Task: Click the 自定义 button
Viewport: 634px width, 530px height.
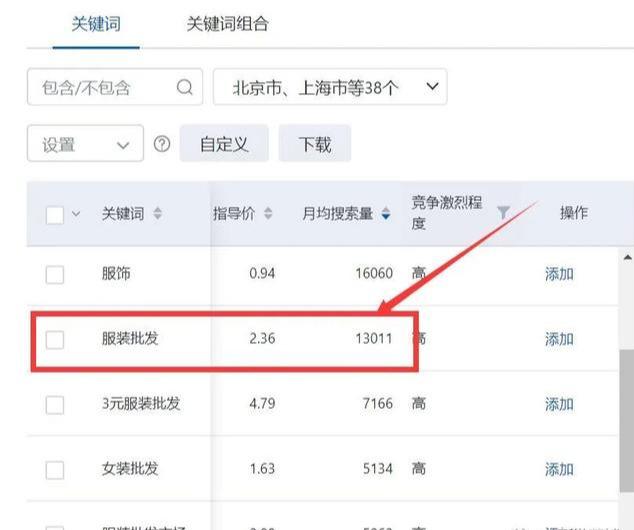Action: tap(223, 144)
